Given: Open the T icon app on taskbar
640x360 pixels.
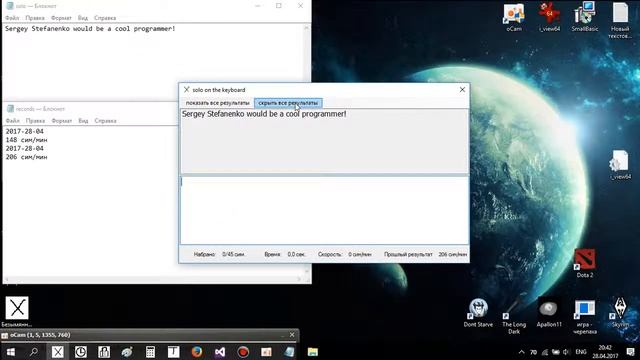Looking at the screenshot, I should 173,352.
